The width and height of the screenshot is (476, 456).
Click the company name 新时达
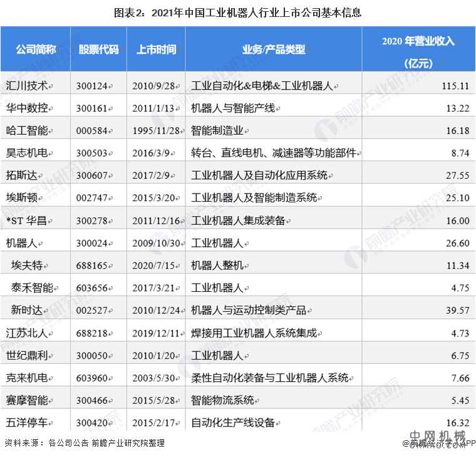[27, 310]
